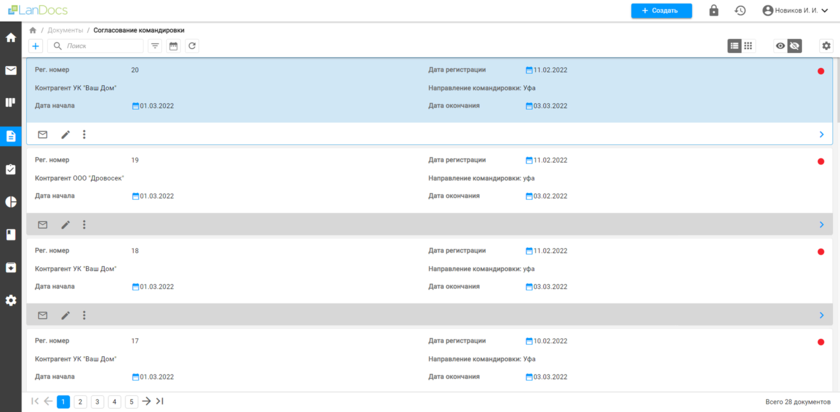
Task: Open list settings gear icon
Action: click(826, 46)
